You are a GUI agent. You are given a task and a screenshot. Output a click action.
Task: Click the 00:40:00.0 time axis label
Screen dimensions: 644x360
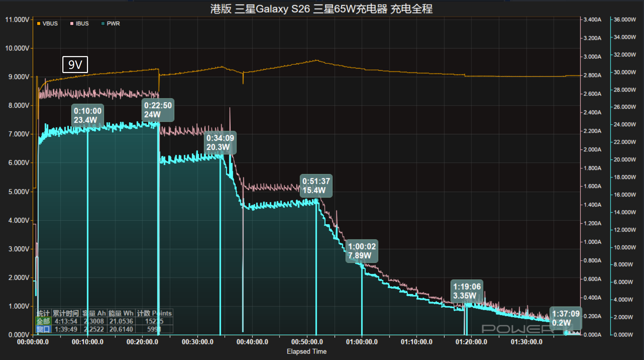[252, 342]
